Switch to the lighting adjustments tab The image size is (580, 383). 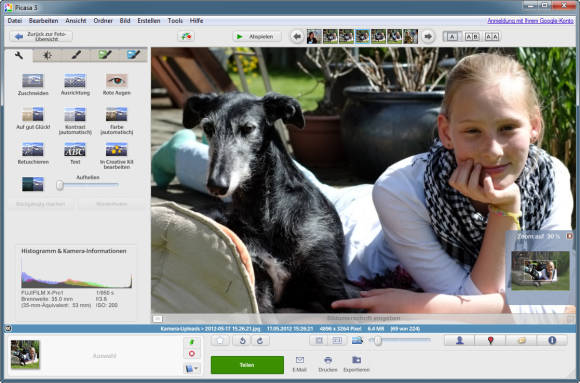[47, 55]
